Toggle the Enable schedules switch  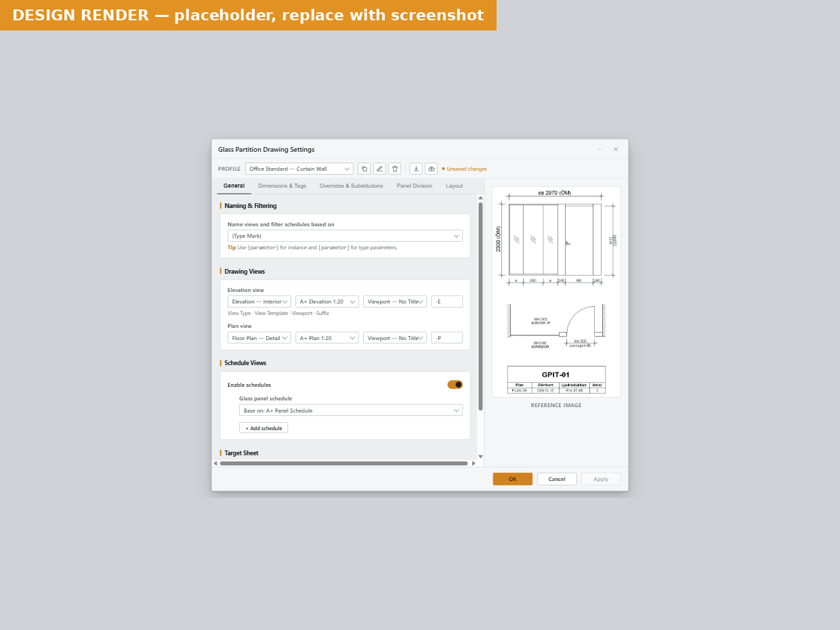(x=455, y=385)
